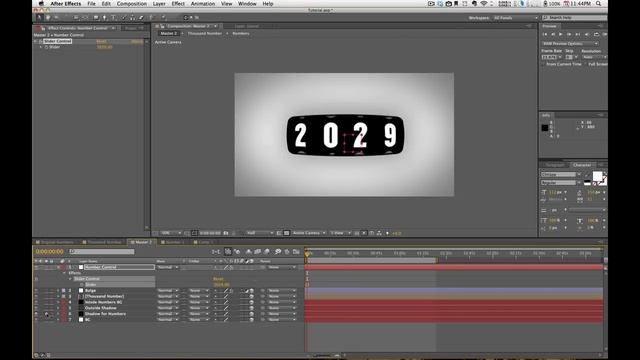Screen dimensions: 640x360
Task: Select the Type tool
Action: click(113, 18)
